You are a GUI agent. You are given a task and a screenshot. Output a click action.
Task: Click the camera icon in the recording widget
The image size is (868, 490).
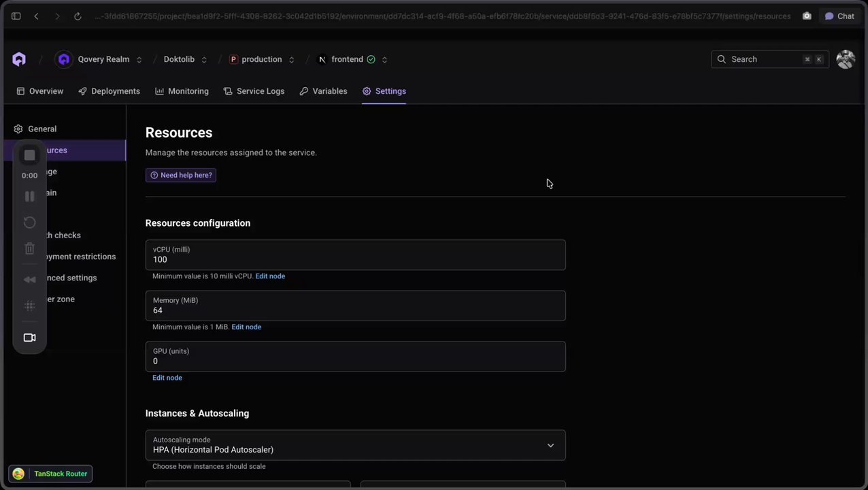(29, 338)
